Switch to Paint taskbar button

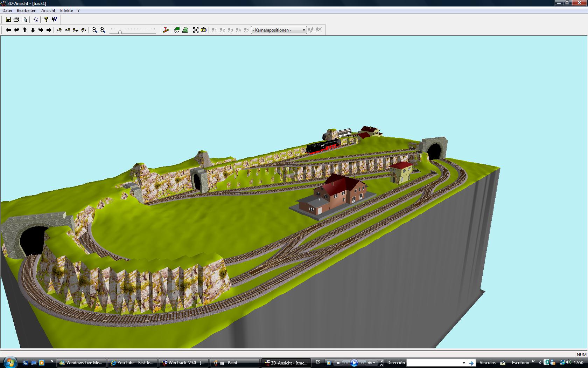pyautogui.click(x=235, y=363)
